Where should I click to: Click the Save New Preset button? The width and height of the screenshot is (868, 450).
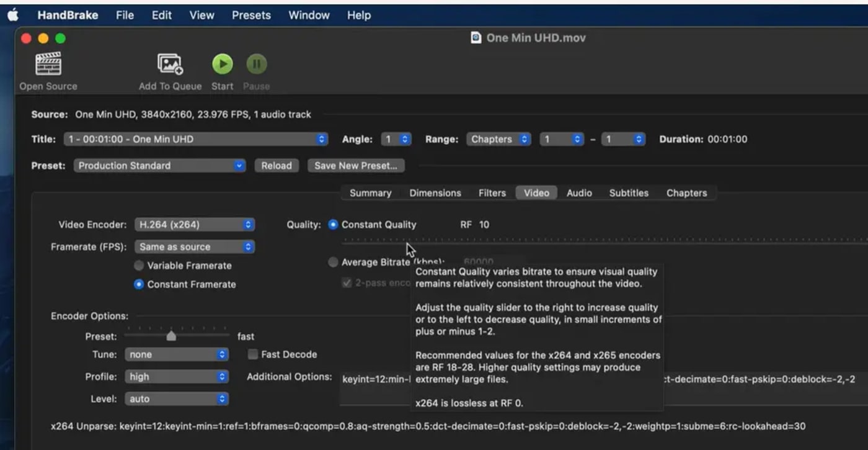click(356, 166)
